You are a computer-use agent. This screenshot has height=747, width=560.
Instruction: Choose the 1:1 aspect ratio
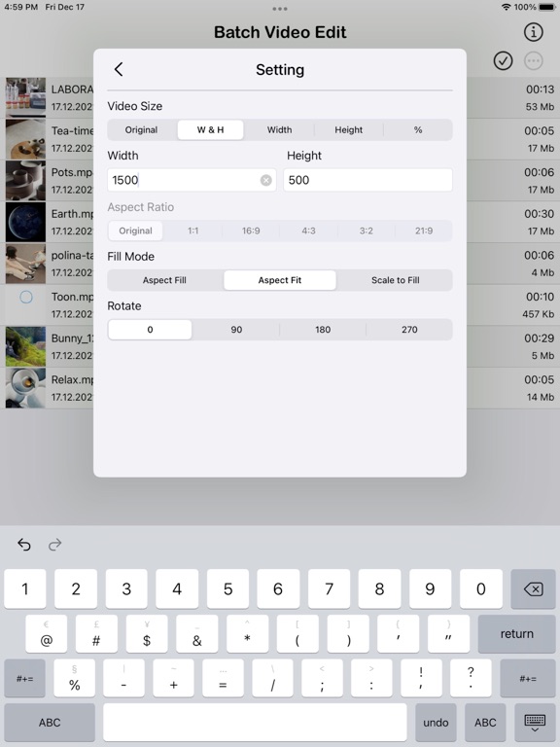(192, 231)
